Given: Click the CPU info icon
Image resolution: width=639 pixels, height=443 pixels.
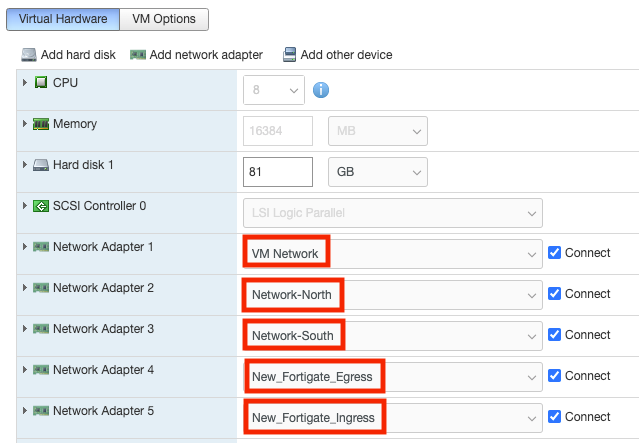Looking at the screenshot, I should [x=322, y=90].
